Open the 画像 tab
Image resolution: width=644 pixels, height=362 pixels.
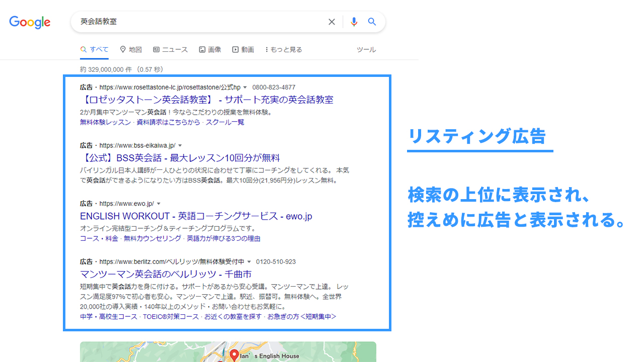point(210,49)
